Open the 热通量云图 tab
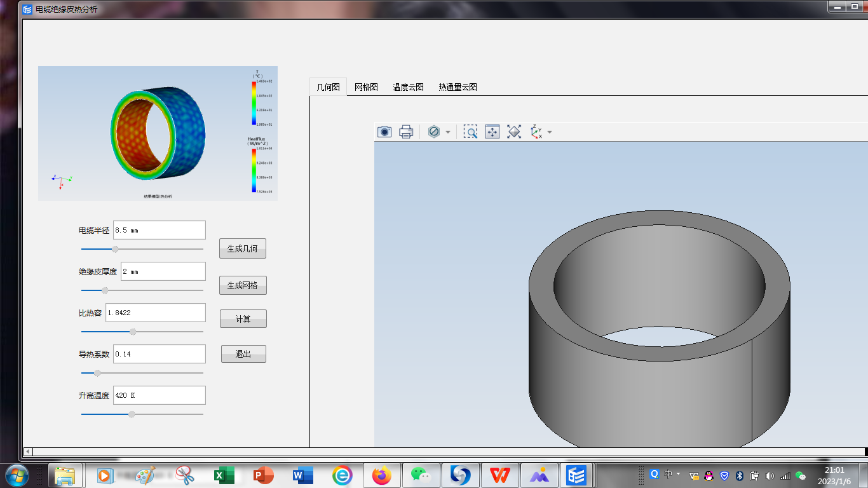 (x=458, y=87)
